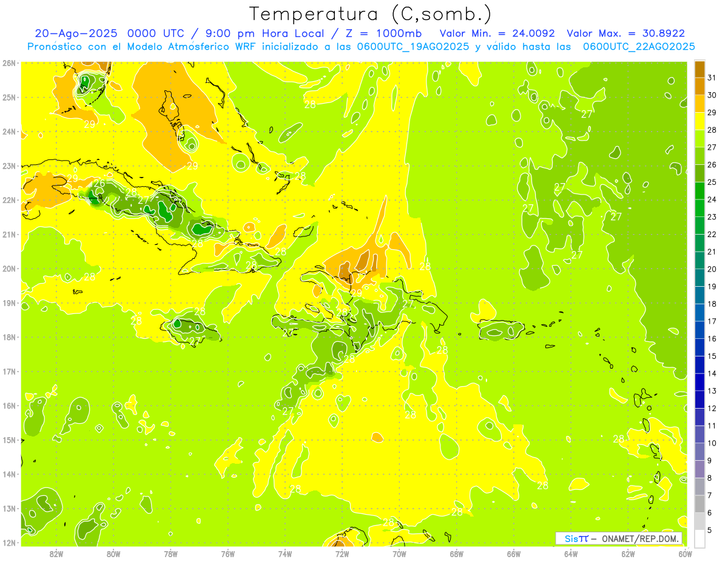Click the '62W' longitude axis label
Image resolution: width=728 pixels, height=562 pixels.
628,554
